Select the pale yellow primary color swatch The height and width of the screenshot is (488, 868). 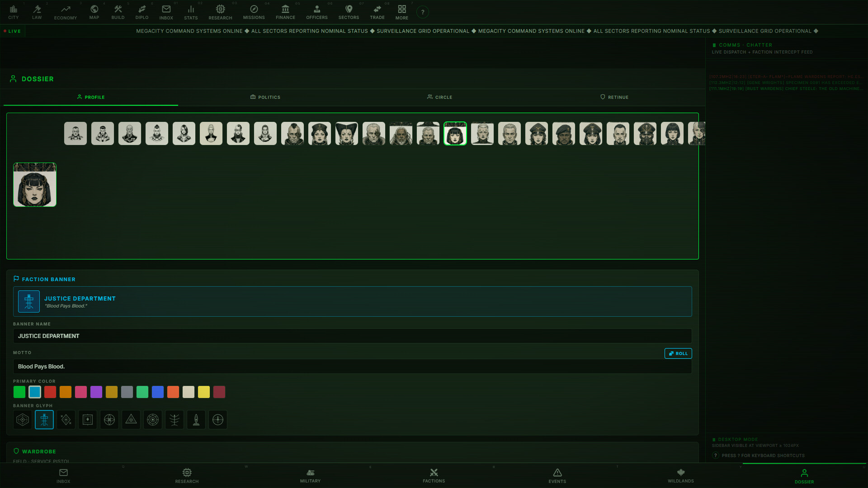204,392
